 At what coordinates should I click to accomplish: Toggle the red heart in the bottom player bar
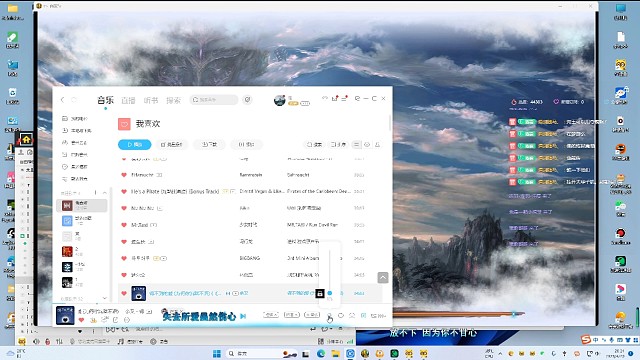[81, 320]
